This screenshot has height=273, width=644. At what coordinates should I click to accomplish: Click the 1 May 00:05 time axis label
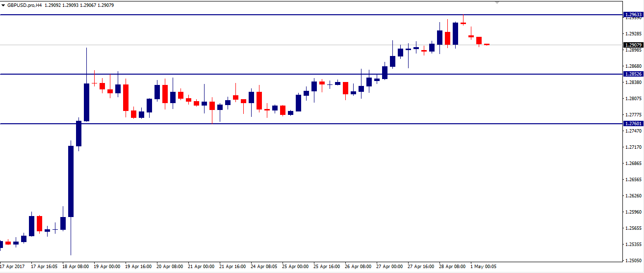pyautogui.click(x=483, y=267)
